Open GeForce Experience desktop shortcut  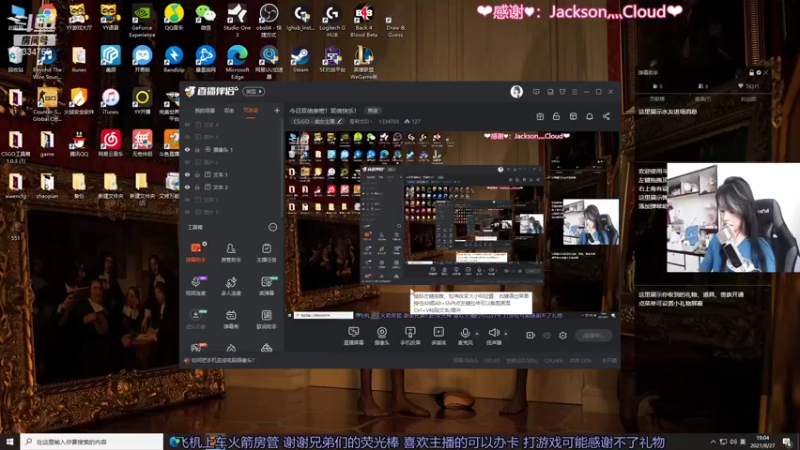pos(142,20)
